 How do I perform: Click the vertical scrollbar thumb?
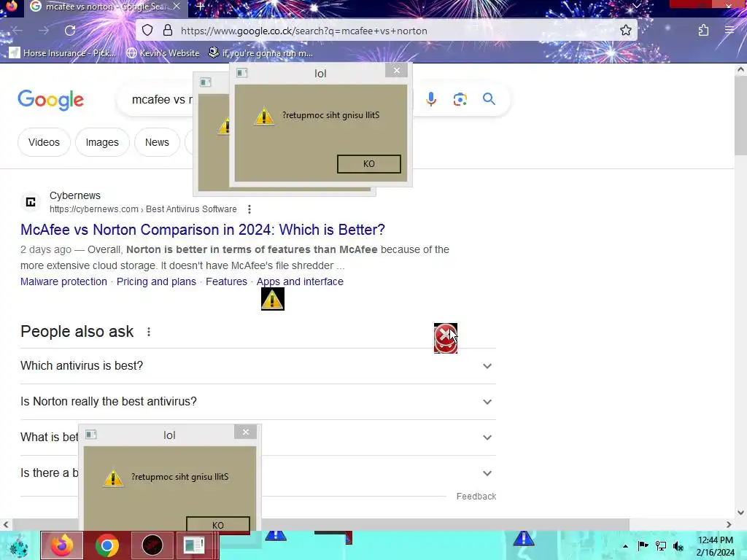pyautogui.click(x=740, y=115)
